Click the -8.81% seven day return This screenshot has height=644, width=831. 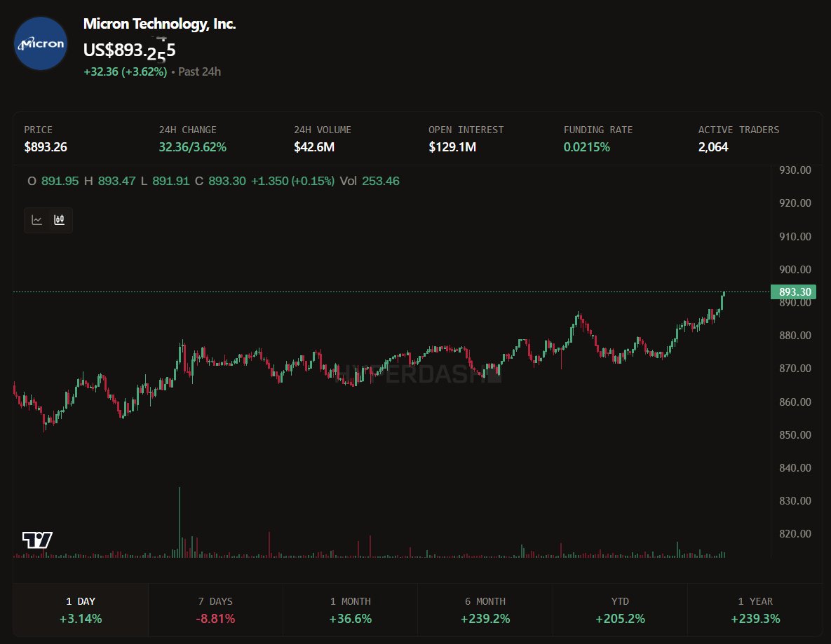(x=215, y=619)
